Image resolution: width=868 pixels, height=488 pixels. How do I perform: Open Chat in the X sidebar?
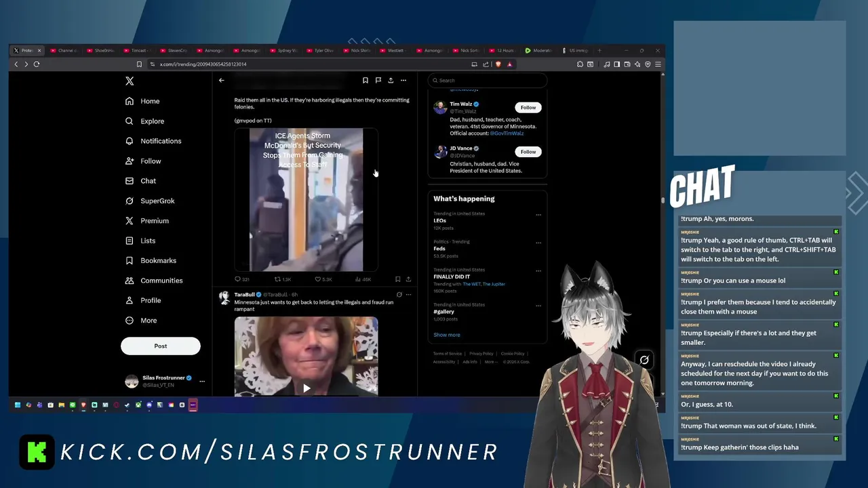point(140,181)
